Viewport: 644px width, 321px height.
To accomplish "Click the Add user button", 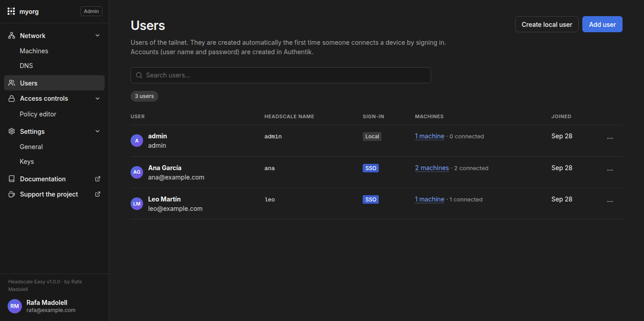I will [x=602, y=25].
